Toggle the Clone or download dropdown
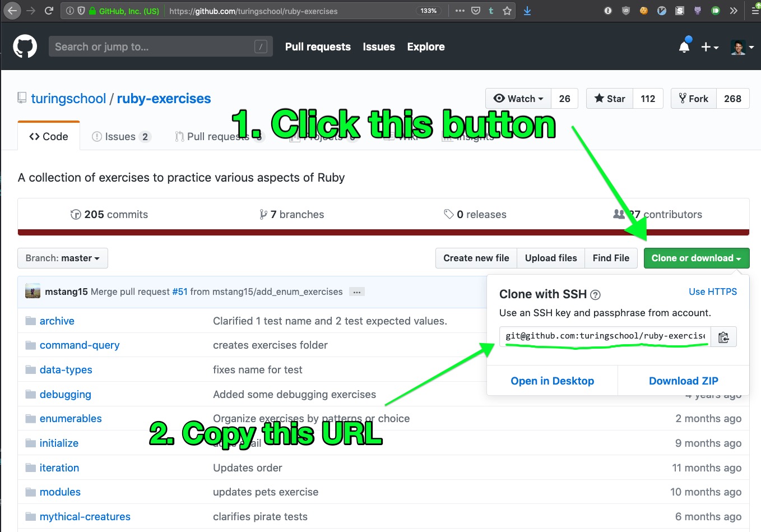Viewport: 761px width, 532px height. 697,258
